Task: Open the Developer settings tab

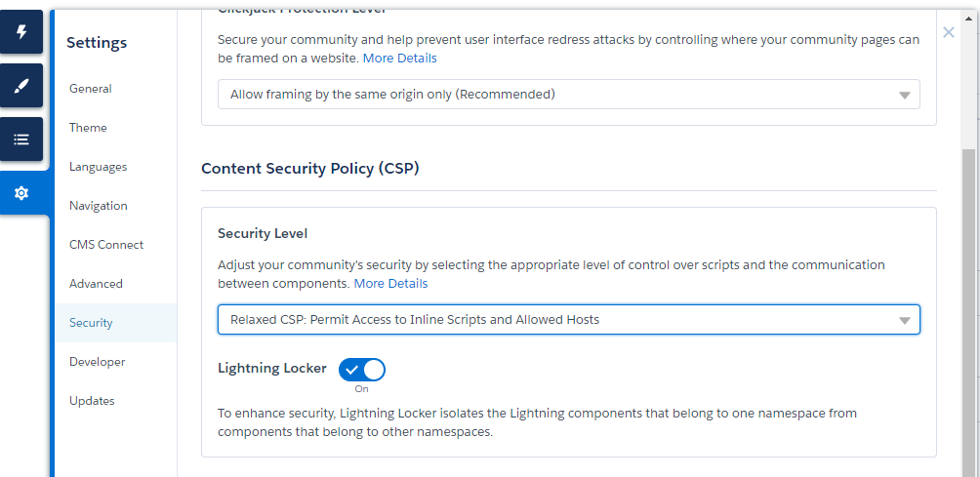Action: (x=97, y=362)
